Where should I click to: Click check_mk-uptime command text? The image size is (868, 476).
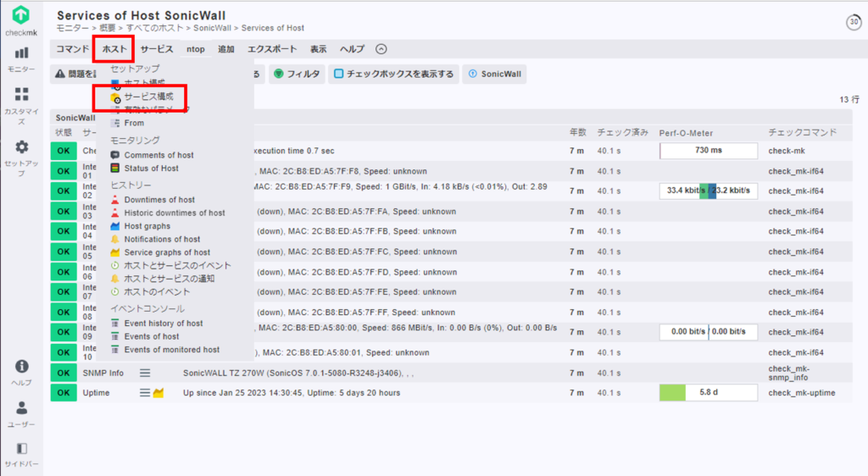click(802, 393)
